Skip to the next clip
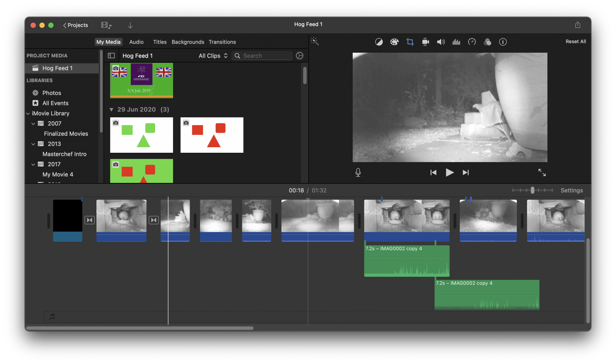The height and width of the screenshot is (364, 616). 466,172
